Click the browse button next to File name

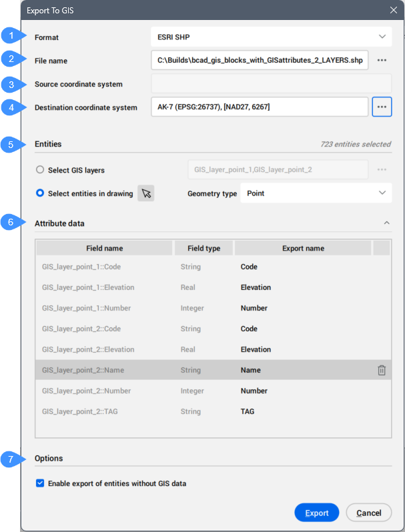382,61
